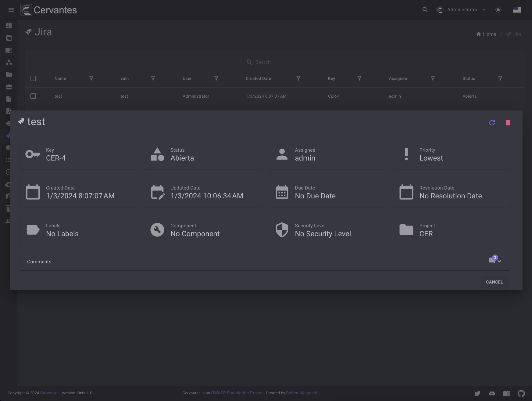Open the briefcase sidebar icon
Screen dimensions: 532x401
coord(9,87)
